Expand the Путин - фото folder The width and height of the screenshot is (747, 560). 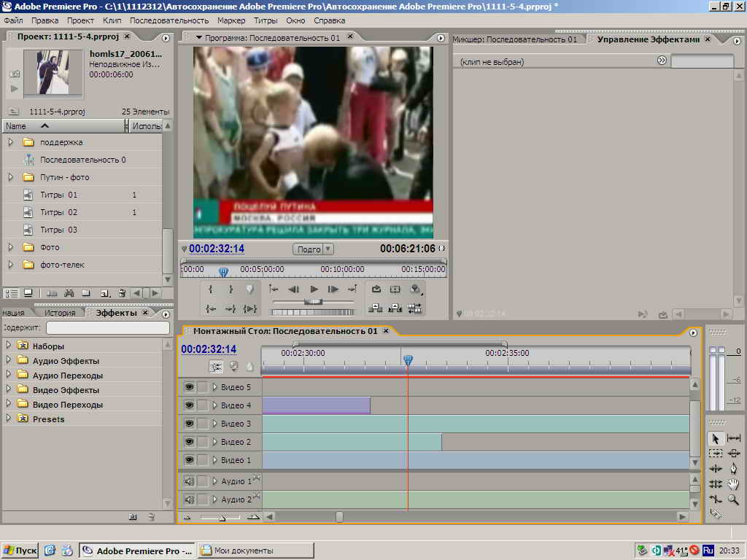10,177
